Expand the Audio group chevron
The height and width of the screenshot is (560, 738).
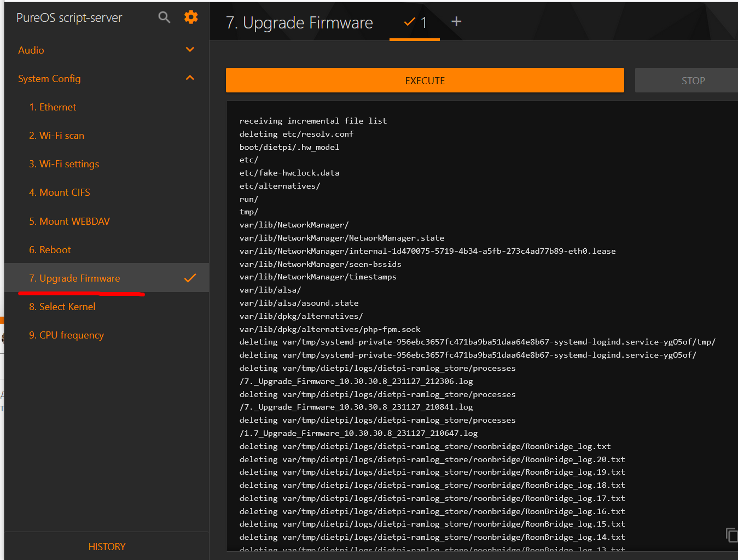tap(190, 50)
